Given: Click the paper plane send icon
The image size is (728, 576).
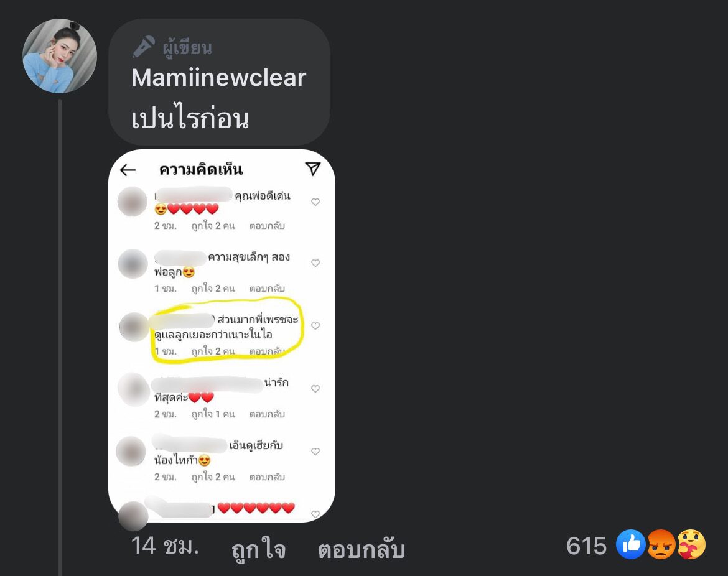Looking at the screenshot, I should (313, 169).
